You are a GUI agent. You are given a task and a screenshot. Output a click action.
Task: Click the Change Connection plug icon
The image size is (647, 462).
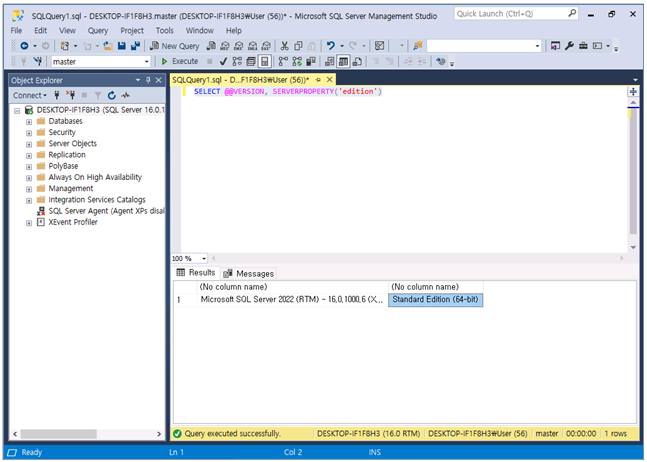coord(38,61)
